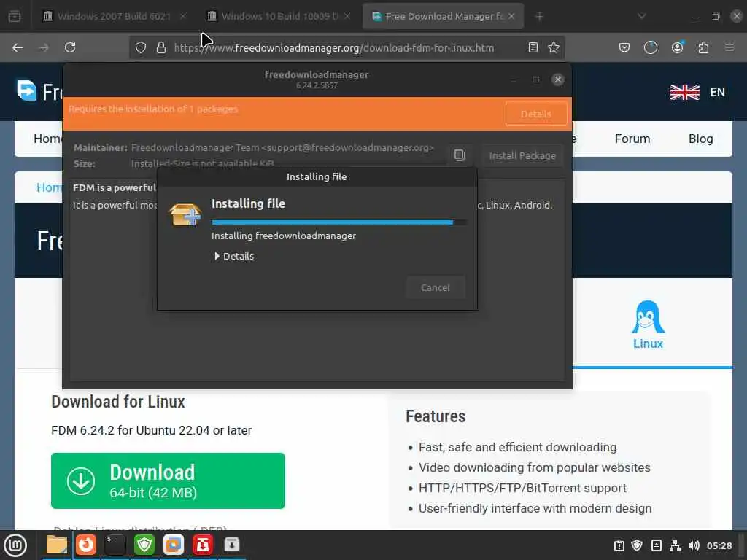
Task: Click the installation progress bar
Action: pyautogui.click(x=338, y=222)
